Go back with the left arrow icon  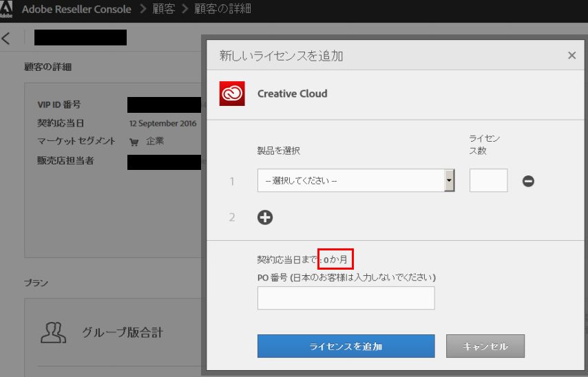6,39
